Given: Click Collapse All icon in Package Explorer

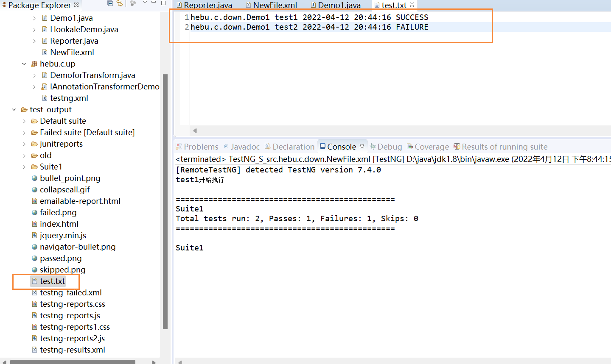Looking at the screenshot, I should (110, 3).
